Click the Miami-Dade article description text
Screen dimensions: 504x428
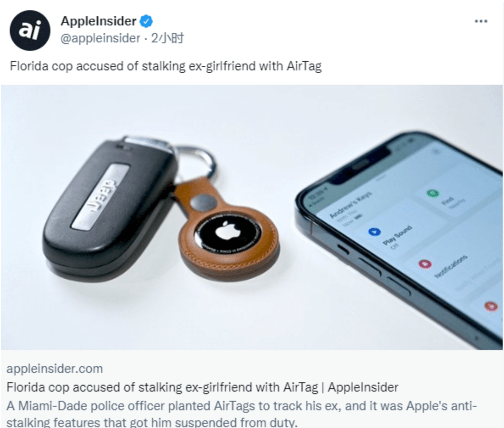tap(241, 414)
